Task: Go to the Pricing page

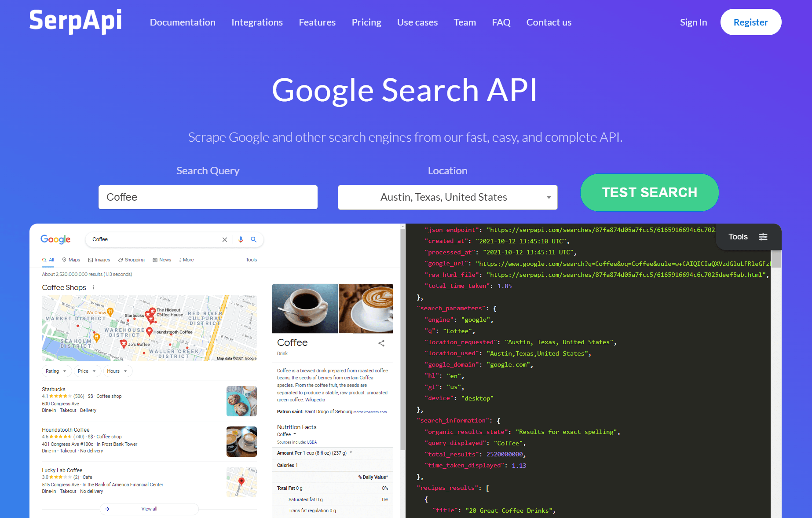Action: coord(366,22)
